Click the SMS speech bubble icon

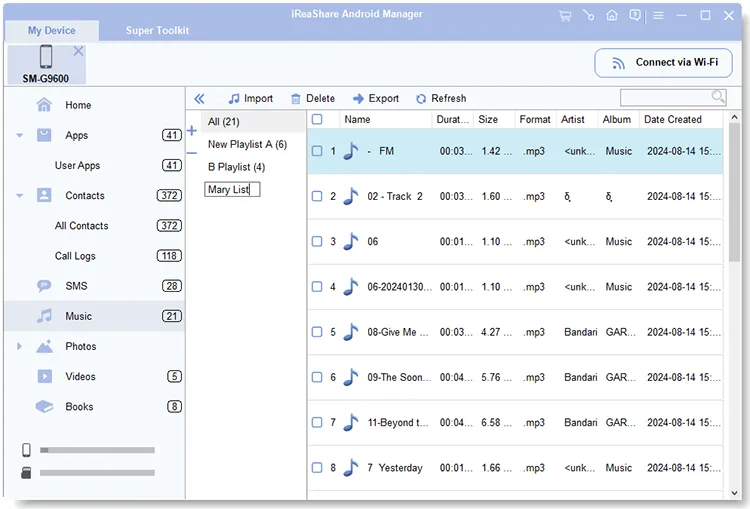tap(44, 286)
